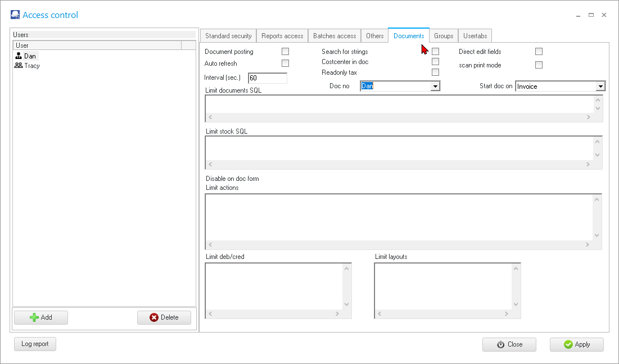Enable the Document posting checkbox
Screen dimensions: 619x364
pyautogui.click(x=285, y=52)
